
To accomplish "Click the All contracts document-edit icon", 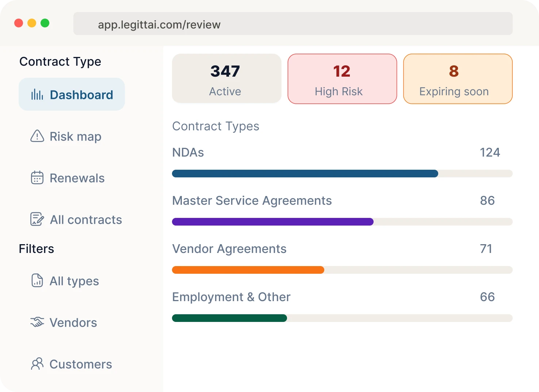I will point(37,219).
